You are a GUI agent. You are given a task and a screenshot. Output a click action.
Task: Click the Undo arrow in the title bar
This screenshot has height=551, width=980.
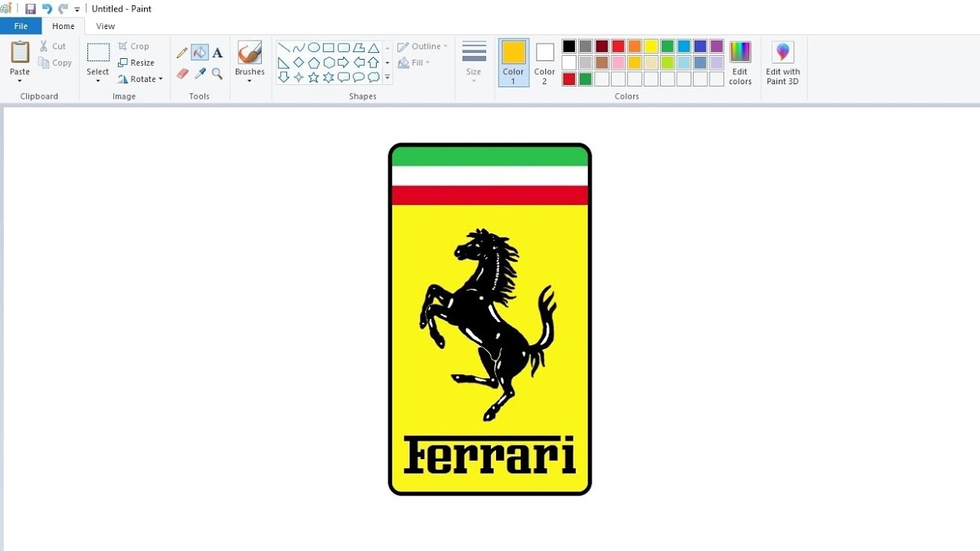pos(47,9)
